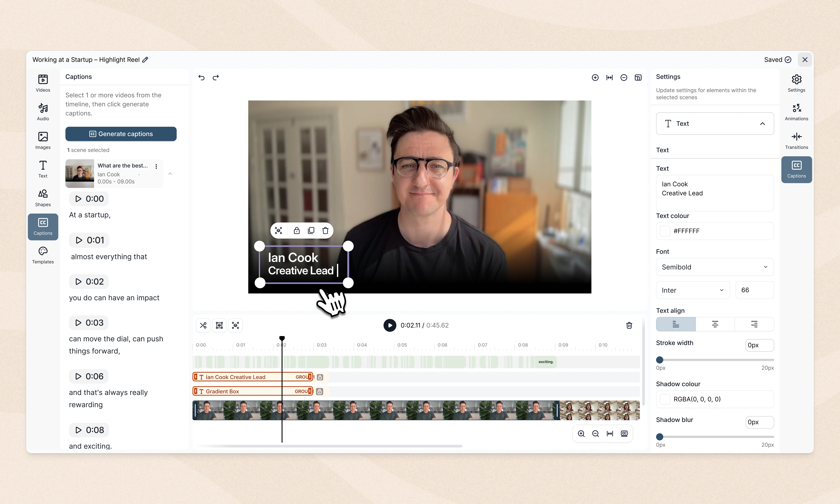This screenshot has height=504, width=840.
Task: Zoom out on the canvas preview
Action: point(624,78)
